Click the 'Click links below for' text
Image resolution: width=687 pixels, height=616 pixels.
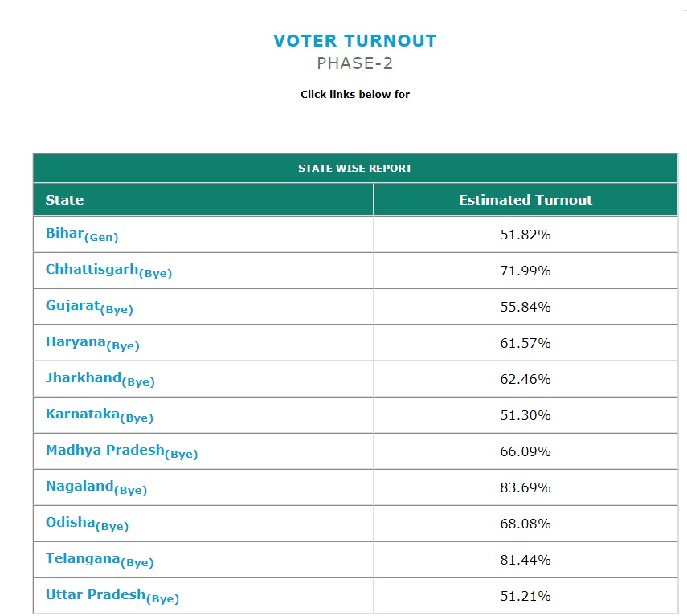pos(355,95)
